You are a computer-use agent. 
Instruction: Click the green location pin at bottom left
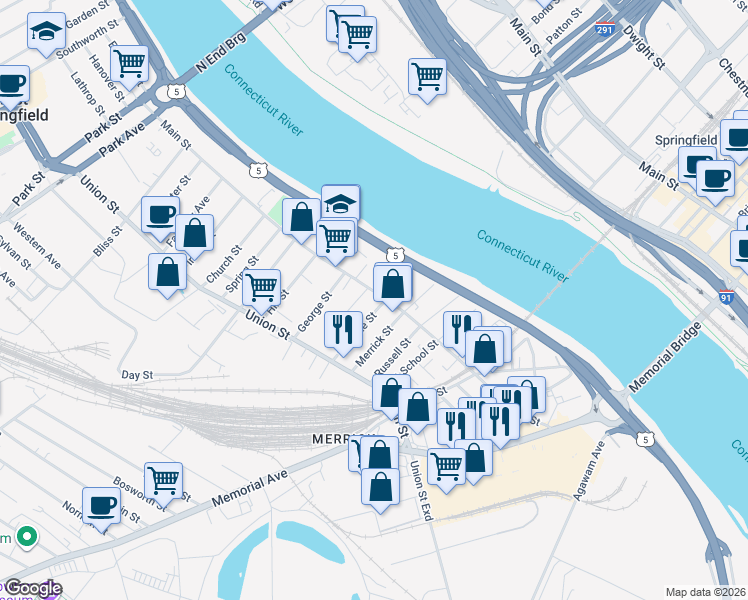tap(27, 538)
